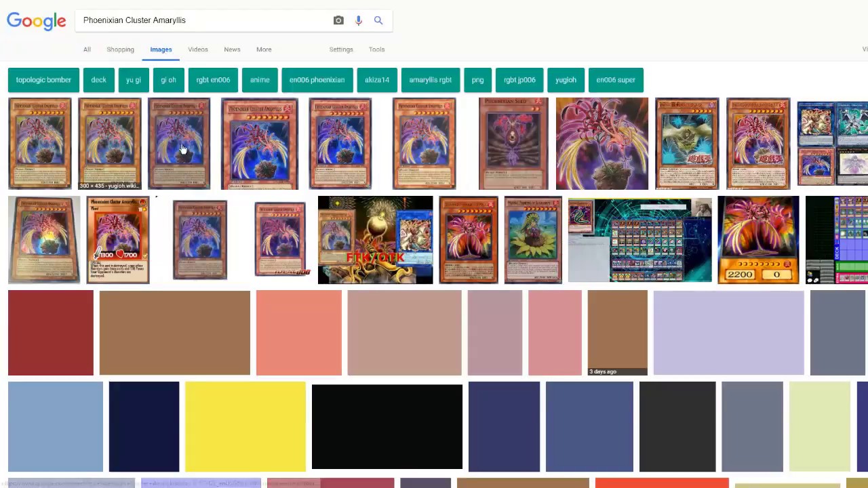
Task: Filter by topologic bomber chip
Action: 43,80
